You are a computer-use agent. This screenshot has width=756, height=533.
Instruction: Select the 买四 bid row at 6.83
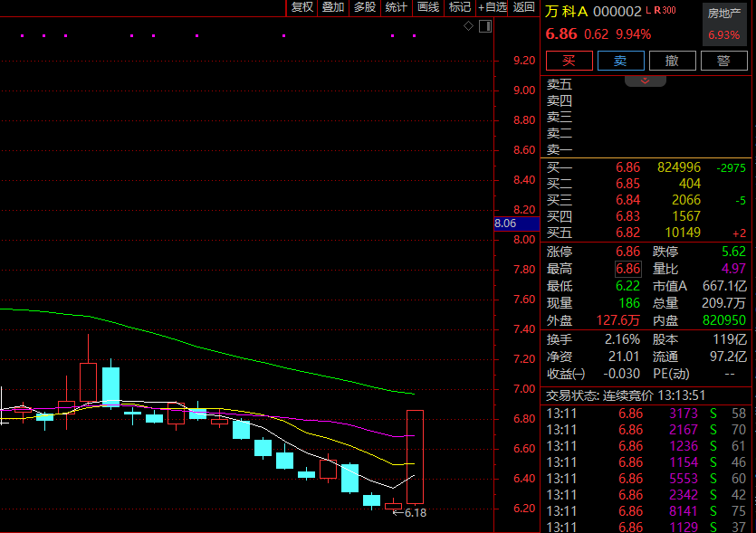646,216
